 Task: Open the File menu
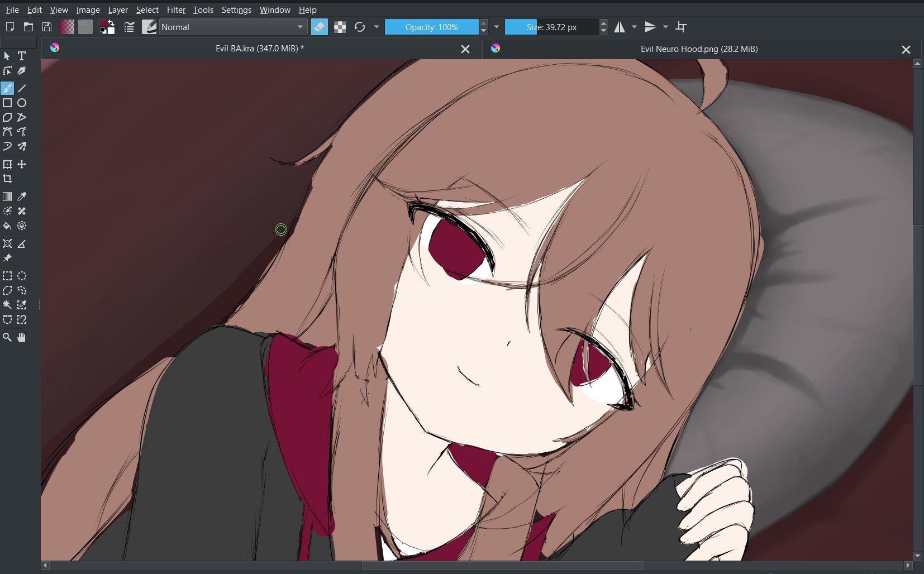point(12,9)
